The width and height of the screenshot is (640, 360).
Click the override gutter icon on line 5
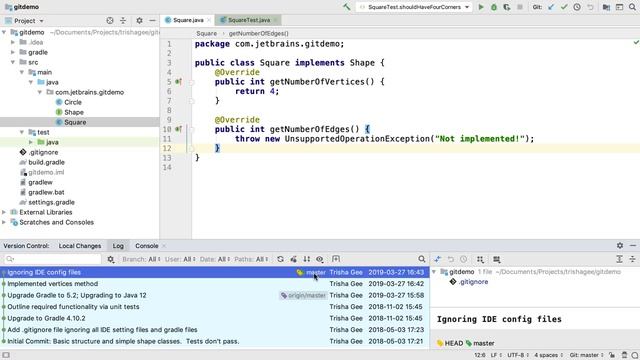coord(178,82)
